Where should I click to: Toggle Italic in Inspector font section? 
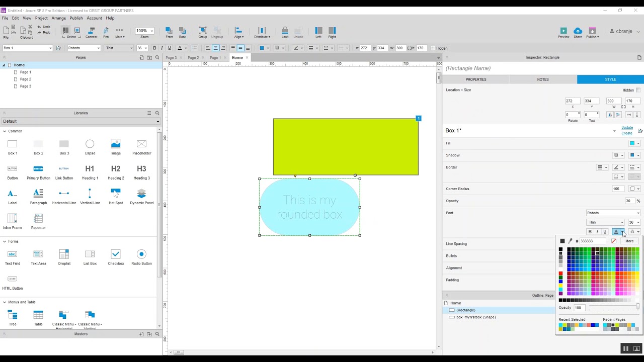[597, 232]
